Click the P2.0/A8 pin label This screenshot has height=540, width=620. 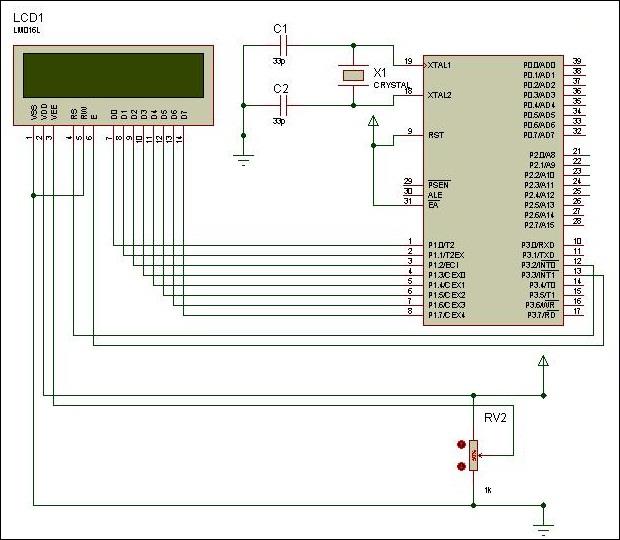[x=542, y=155]
